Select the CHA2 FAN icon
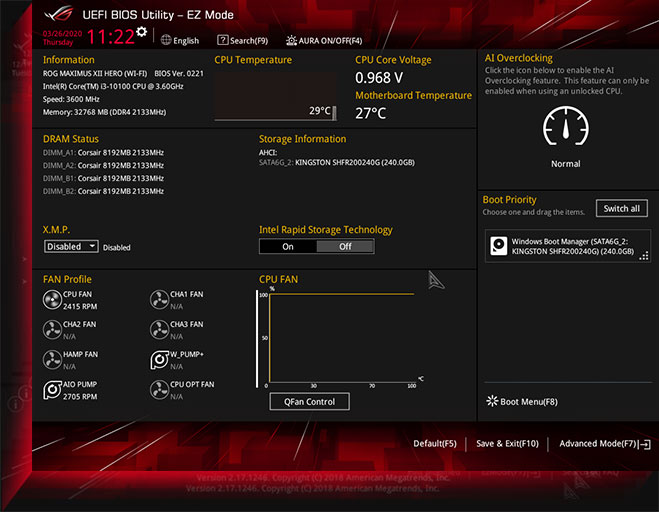 pos(52,330)
